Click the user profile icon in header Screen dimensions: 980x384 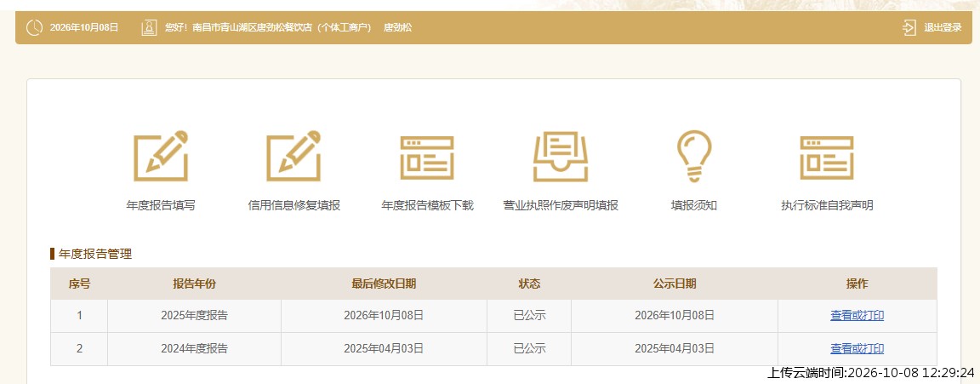click(149, 27)
